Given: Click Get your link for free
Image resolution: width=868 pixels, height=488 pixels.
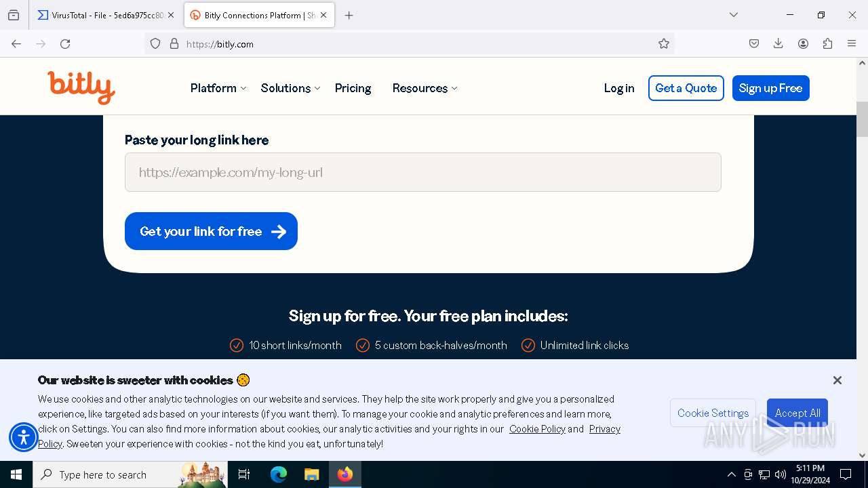Looking at the screenshot, I should coord(211,231).
